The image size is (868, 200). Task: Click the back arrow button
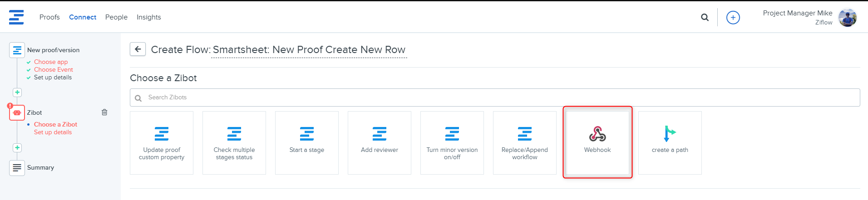click(x=138, y=49)
